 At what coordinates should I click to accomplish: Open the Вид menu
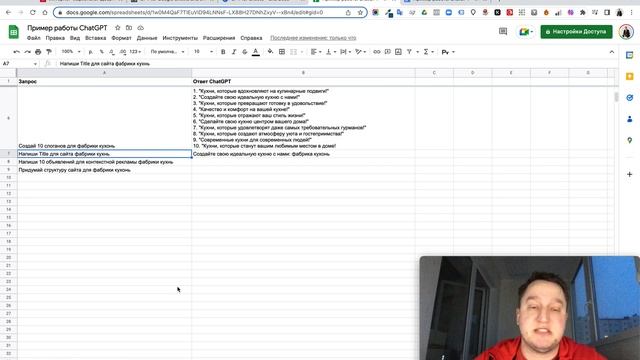[x=75, y=38]
